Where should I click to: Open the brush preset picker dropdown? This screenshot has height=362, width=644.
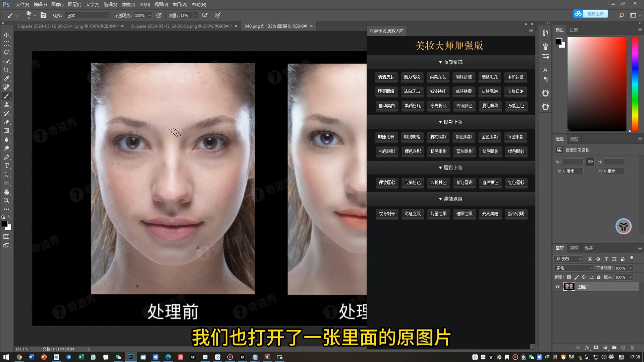[x=35, y=15]
